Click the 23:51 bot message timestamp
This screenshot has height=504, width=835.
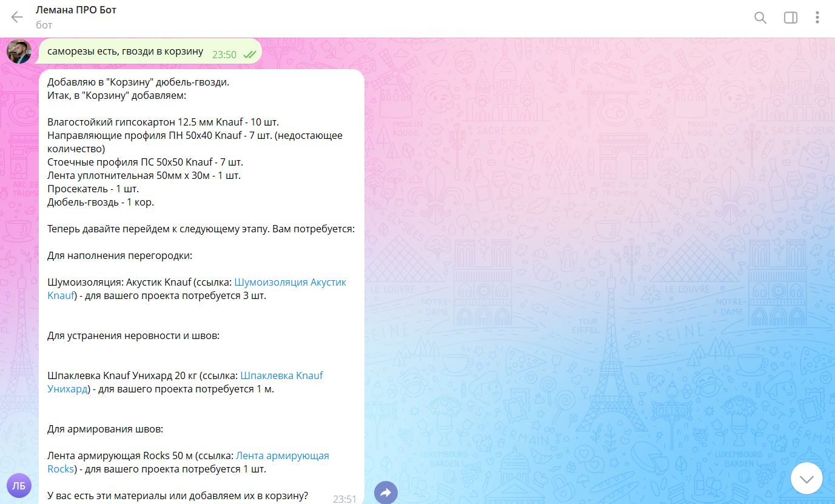pos(345,499)
